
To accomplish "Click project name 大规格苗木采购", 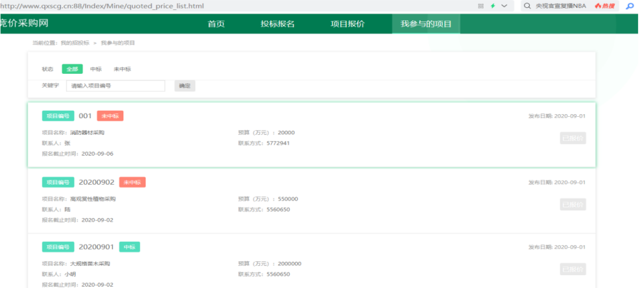I will pos(90,264).
